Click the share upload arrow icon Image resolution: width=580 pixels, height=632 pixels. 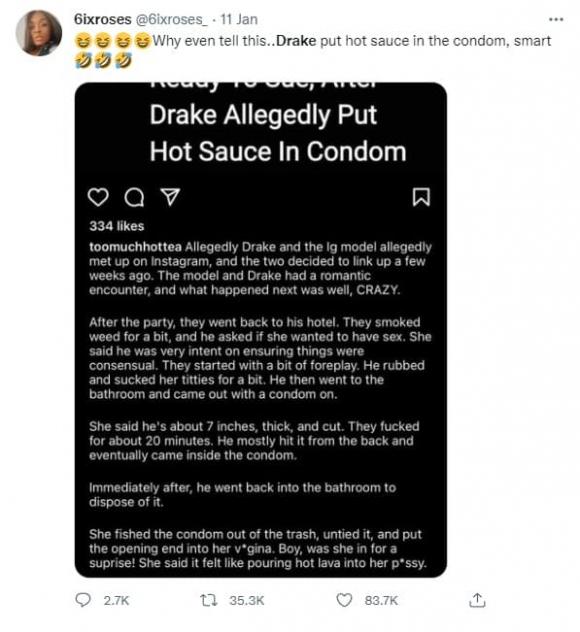pos(477,600)
